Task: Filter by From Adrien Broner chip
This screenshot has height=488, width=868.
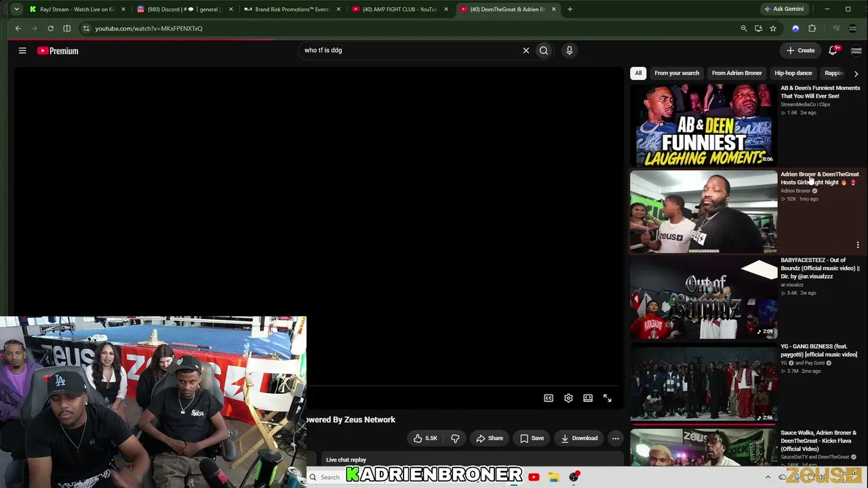Action: [736, 73]
